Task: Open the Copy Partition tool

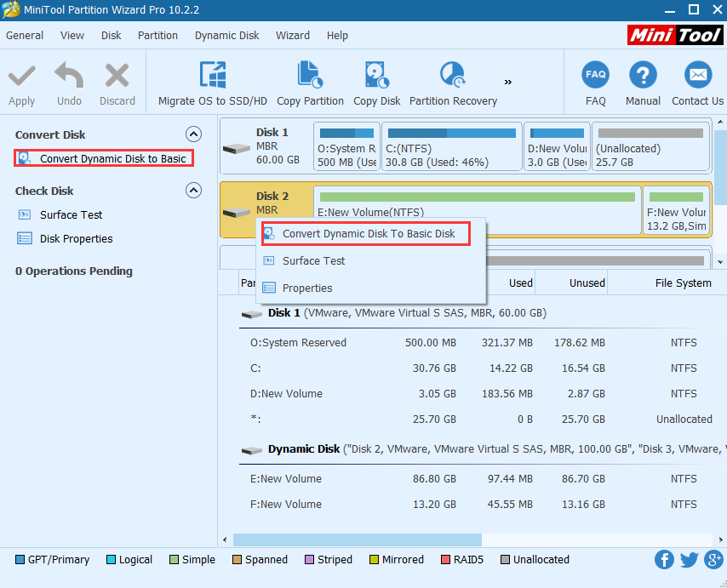Action: [310, 84]
